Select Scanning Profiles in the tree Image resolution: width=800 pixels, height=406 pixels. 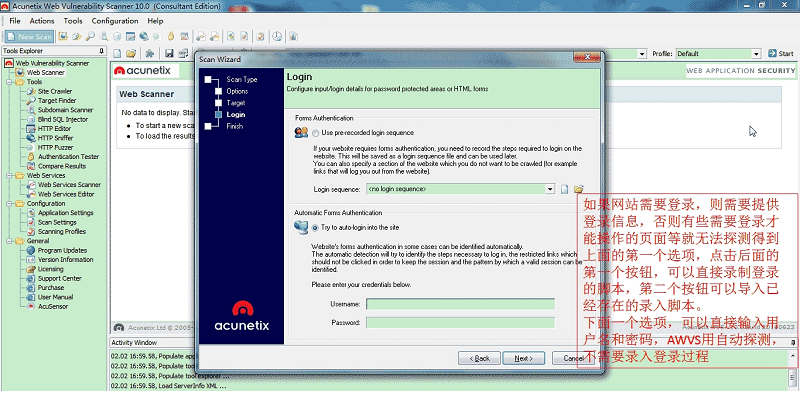click(x=62, y=232)
